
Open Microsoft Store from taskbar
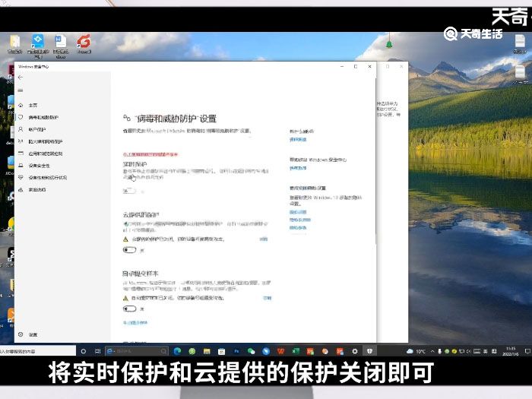pos(222,351)
